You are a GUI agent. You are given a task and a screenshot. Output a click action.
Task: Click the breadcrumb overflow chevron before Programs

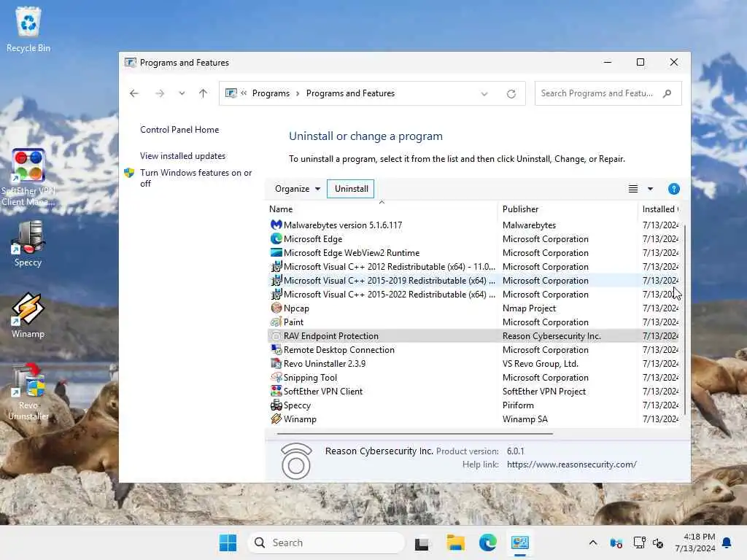(244, 93)
